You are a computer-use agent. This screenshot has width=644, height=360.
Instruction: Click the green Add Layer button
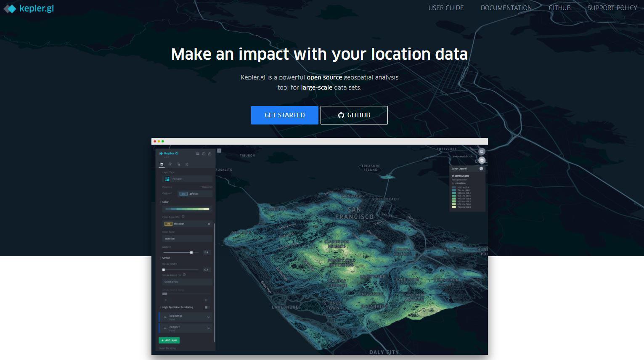click(x=169, y=340)
